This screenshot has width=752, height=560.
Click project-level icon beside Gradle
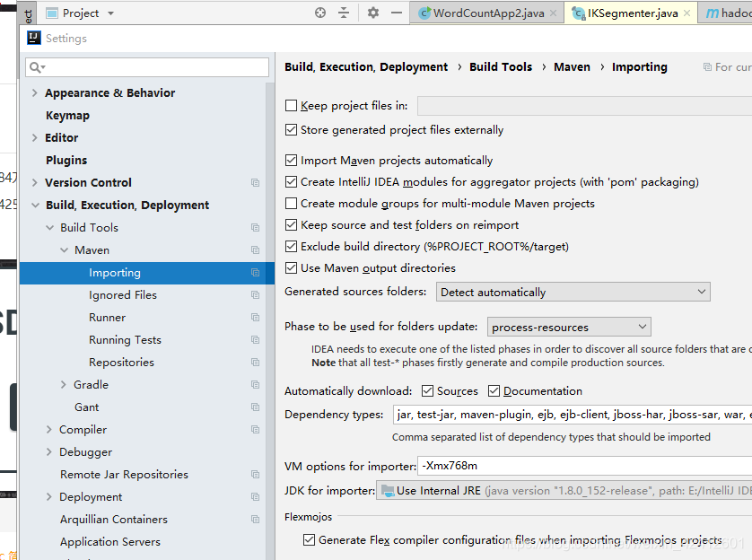pyautogui.click(x=255, y=384)
